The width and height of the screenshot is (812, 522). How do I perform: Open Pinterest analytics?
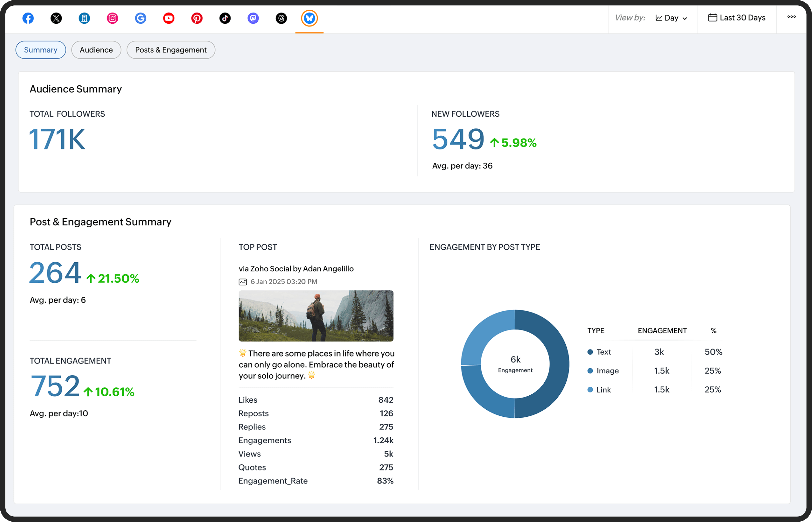196,18
